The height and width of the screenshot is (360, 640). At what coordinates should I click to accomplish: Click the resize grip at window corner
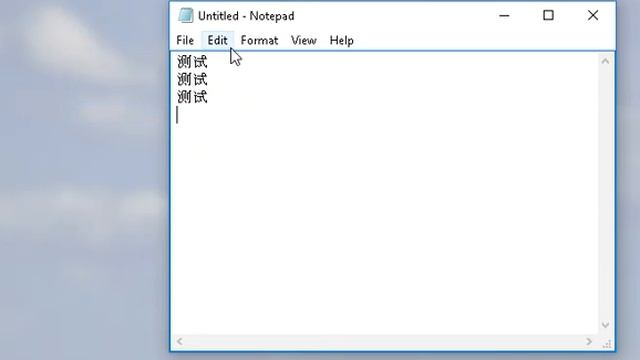607,344
